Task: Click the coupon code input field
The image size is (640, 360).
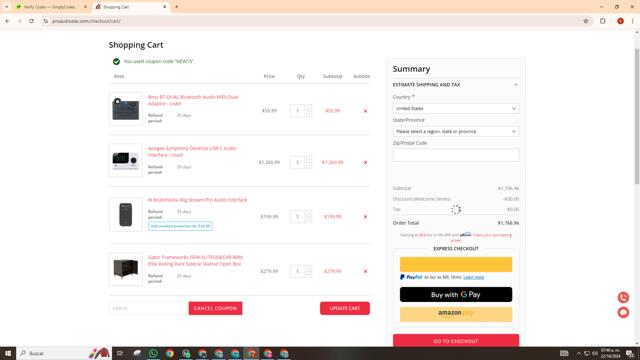Action: click(149, 308)
